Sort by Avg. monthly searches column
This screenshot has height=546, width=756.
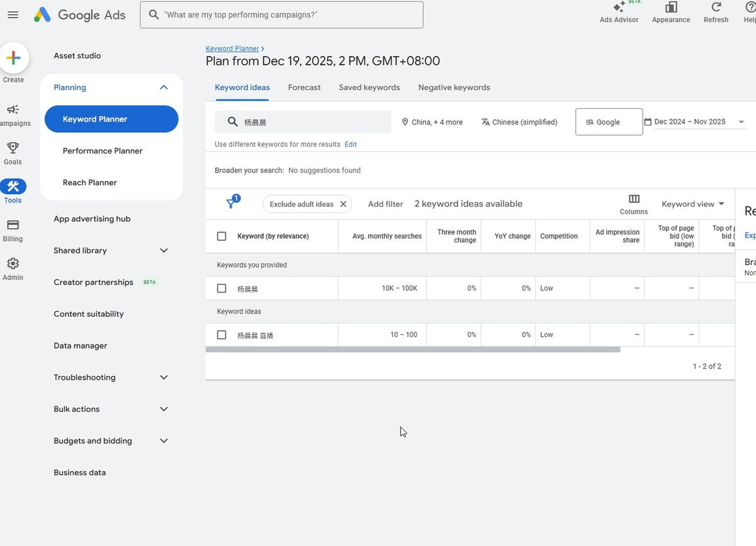(387, 236)
